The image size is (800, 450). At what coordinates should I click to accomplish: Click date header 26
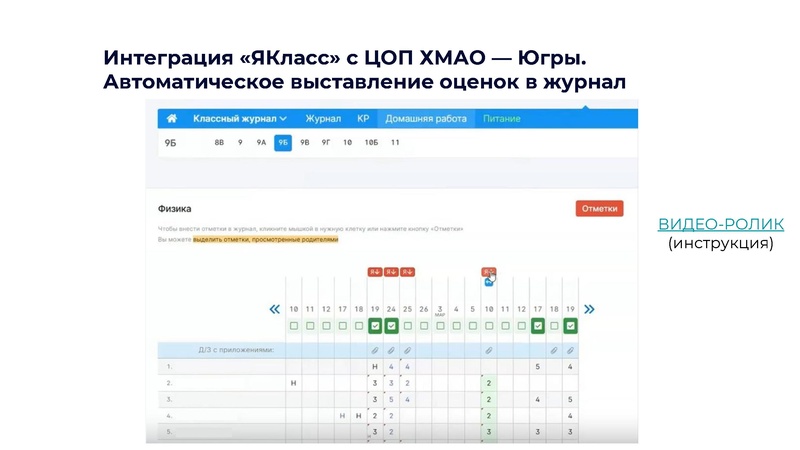[424, 309]
